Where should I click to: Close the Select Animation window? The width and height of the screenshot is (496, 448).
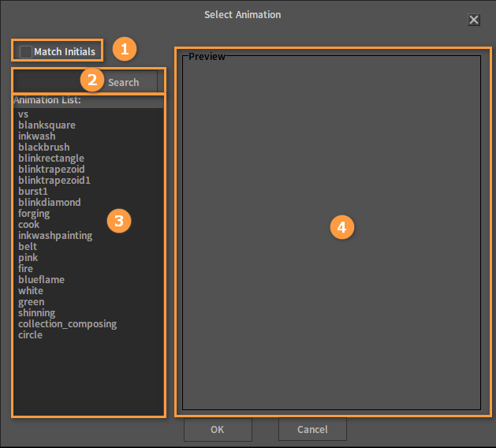474,20
